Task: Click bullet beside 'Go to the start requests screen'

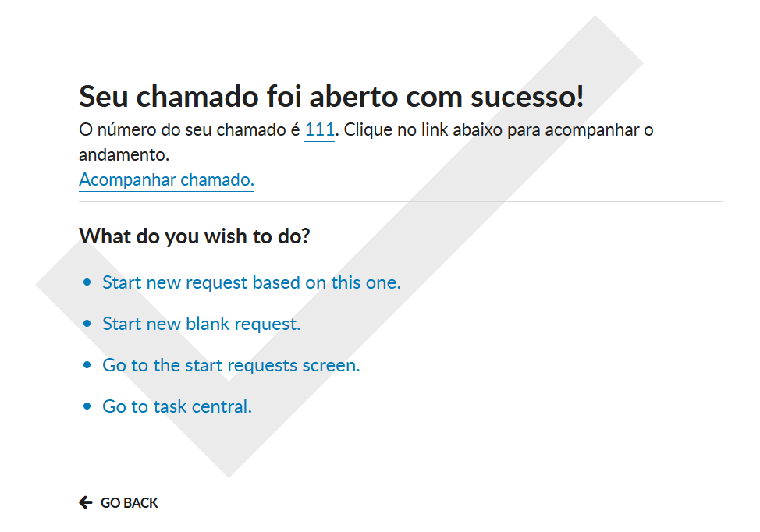Action: 87,365
